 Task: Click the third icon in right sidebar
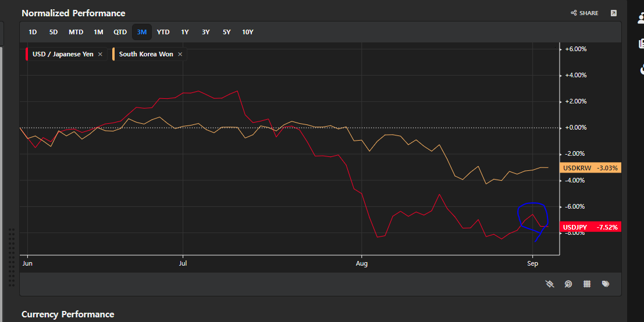pyautogui.click(x=642, y=69)
